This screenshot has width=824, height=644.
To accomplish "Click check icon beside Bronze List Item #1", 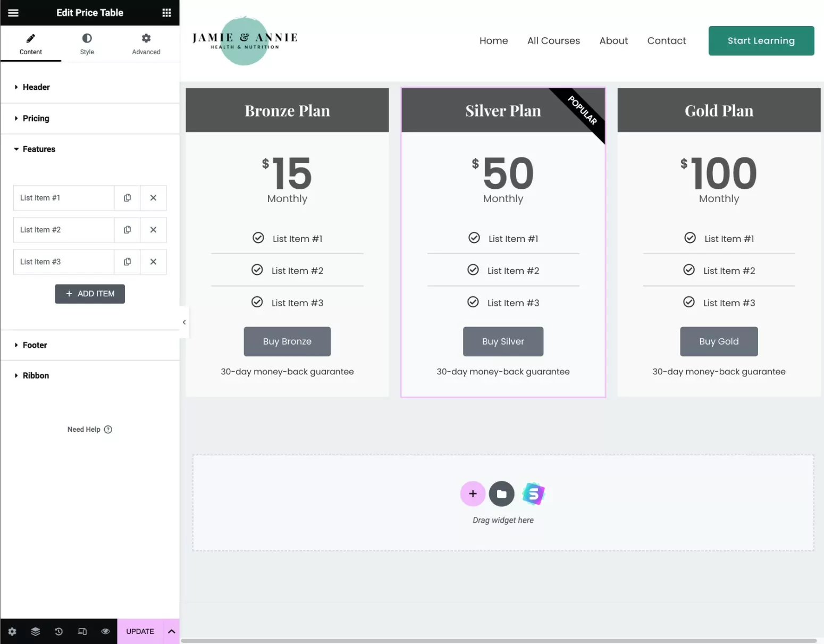I will pos(258,238).
